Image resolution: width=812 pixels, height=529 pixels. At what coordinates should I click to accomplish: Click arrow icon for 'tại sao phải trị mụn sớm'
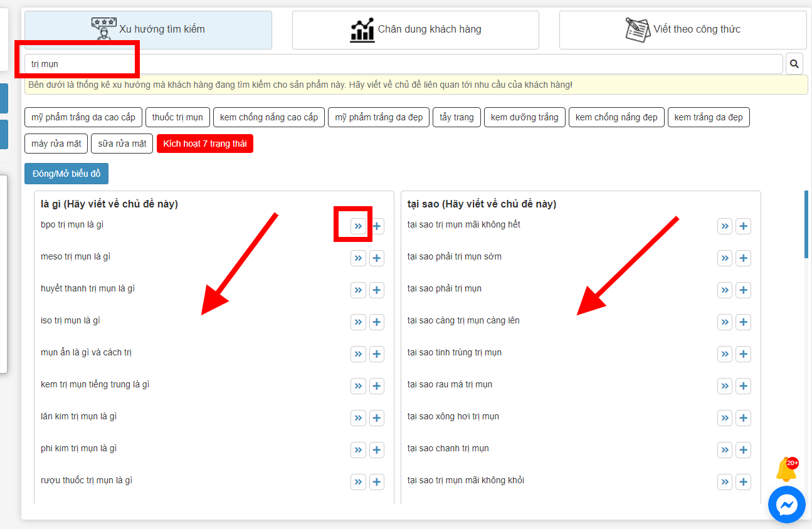(725, 258)
